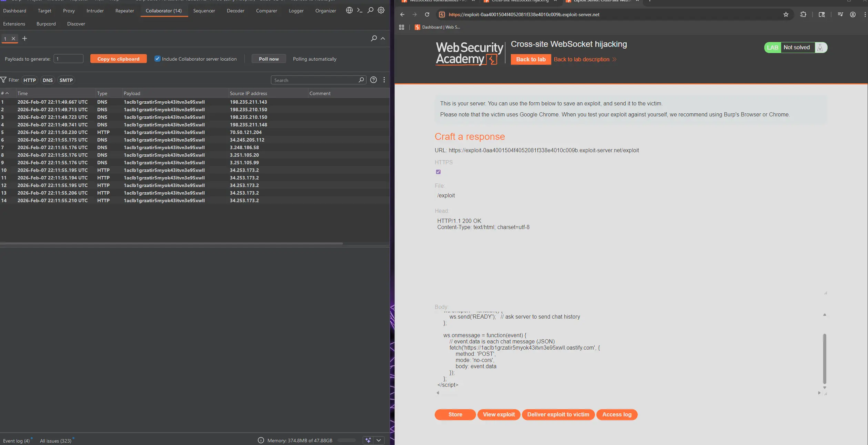
Task: Open Chrome extensions puzzle icon
Action: click(803, 14)
